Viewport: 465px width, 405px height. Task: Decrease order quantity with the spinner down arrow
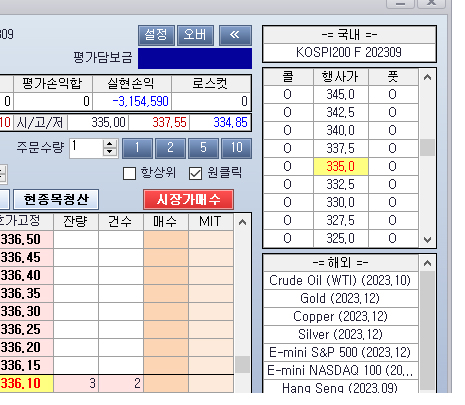110,152
